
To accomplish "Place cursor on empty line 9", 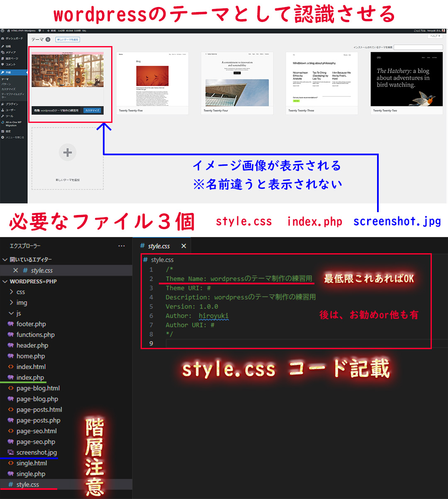I will 298,343.
